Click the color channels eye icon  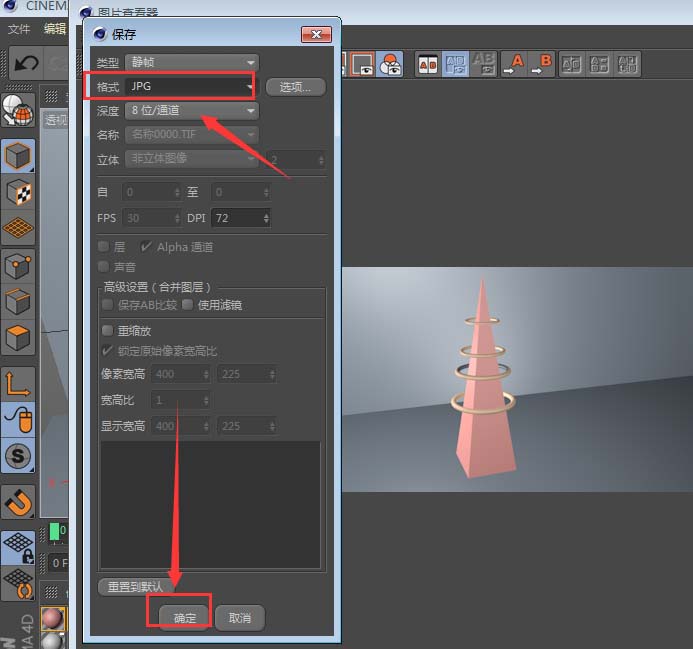point(390,65)
